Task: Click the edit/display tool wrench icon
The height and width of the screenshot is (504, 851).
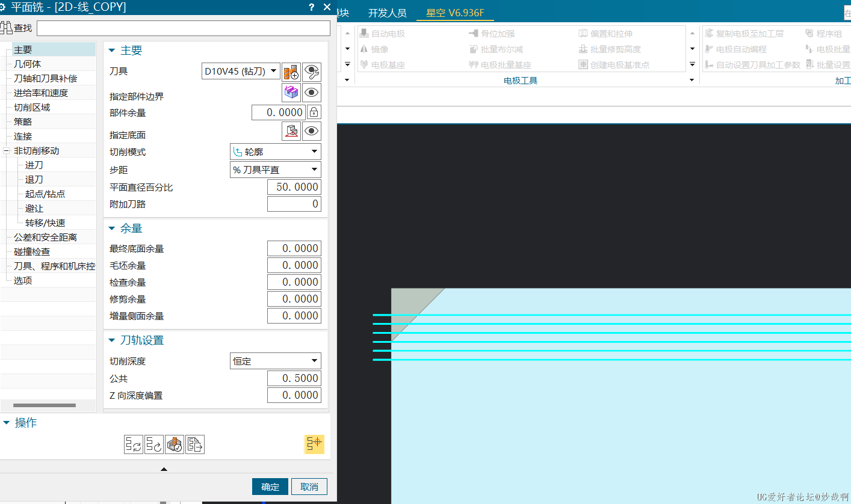Action: click(x=312, y=72)
